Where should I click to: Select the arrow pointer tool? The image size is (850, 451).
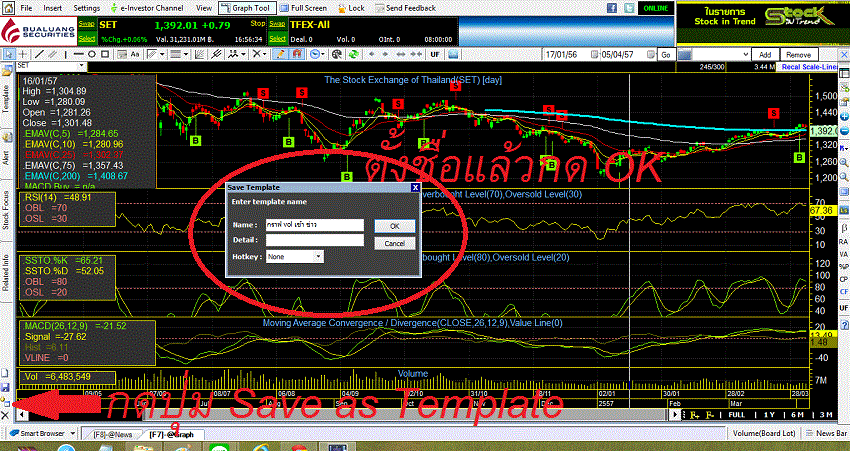coord(9,54)
